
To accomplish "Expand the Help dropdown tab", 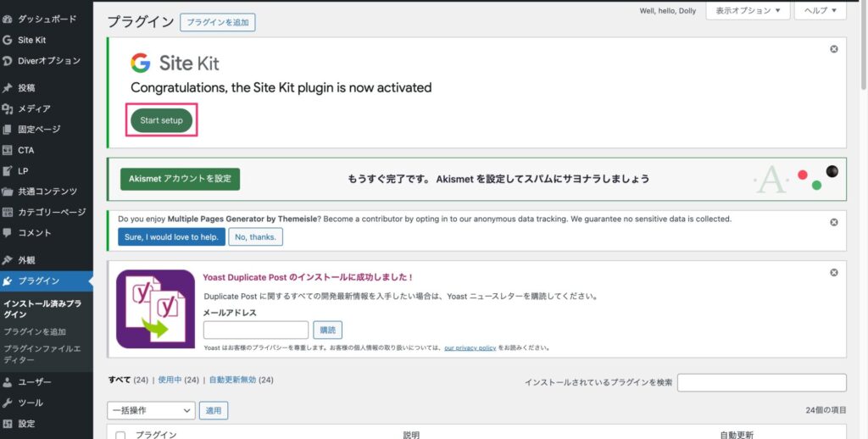I will coord(820,11).
